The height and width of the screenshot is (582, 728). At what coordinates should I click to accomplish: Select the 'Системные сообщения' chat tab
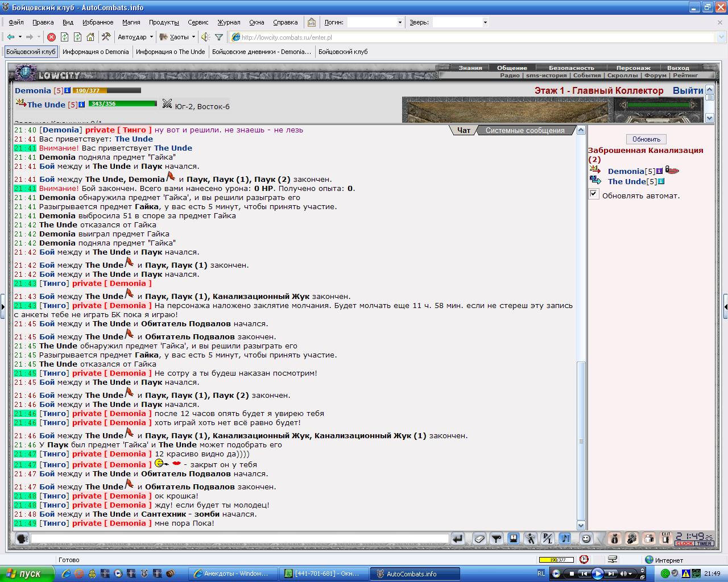(x=524, y=130)
